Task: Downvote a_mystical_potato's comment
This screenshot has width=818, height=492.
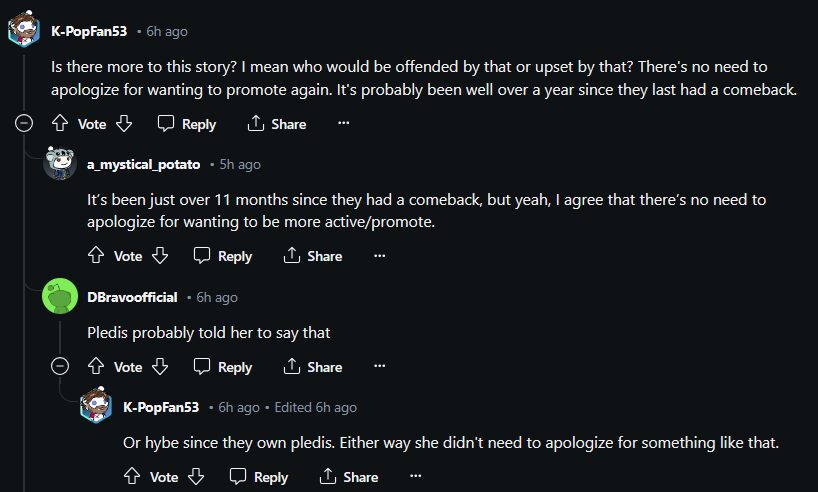Action: (160, 256)
